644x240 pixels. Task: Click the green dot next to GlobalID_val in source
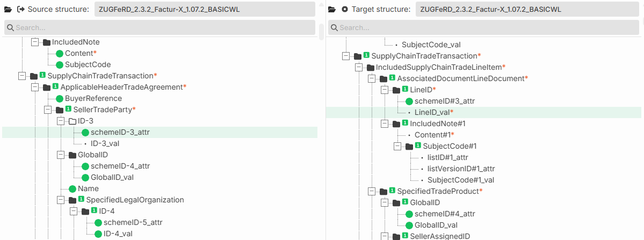click(x=85, y=178)
